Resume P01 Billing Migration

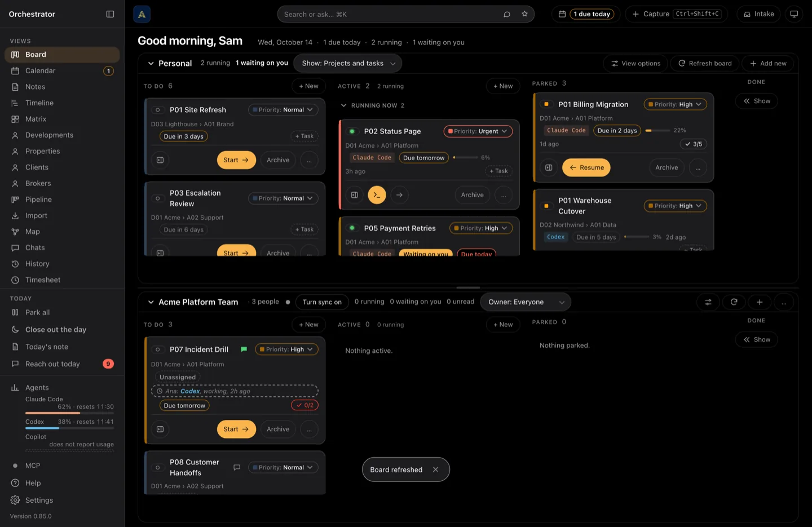tap(586, 167)
